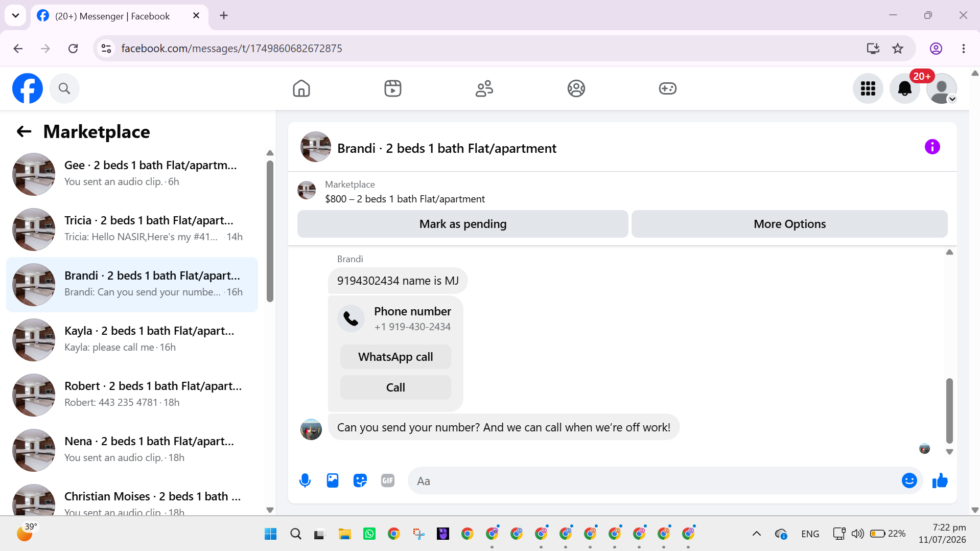
Task: Open Facebook search
Action: (x=64, y=88)
